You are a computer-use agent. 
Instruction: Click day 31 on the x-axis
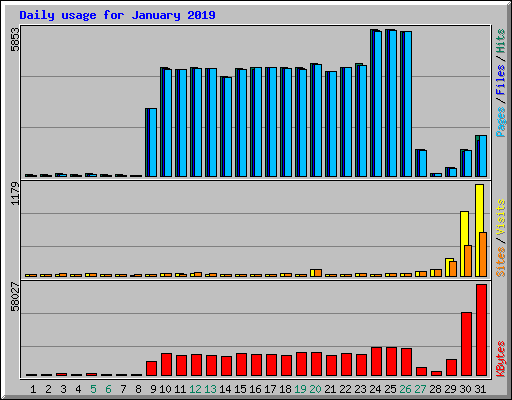click(x=480, y=389)
